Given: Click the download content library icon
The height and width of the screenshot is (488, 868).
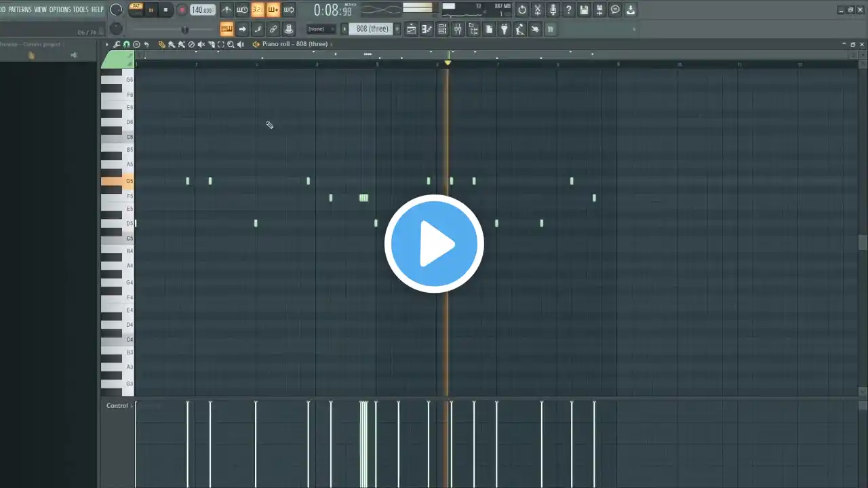Looking at the screenshot, I should coord(631,10).
